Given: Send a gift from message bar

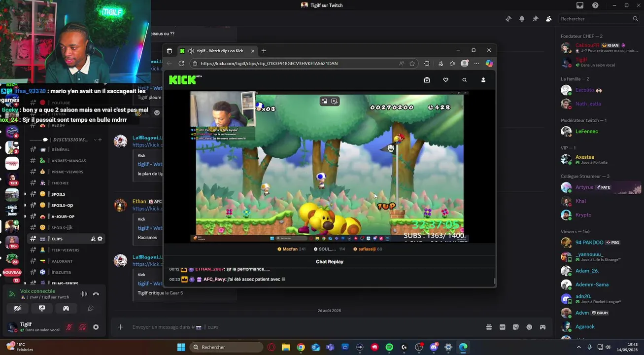Looking at the screenshot, I should pyautogui.click(x=489, y=327).
